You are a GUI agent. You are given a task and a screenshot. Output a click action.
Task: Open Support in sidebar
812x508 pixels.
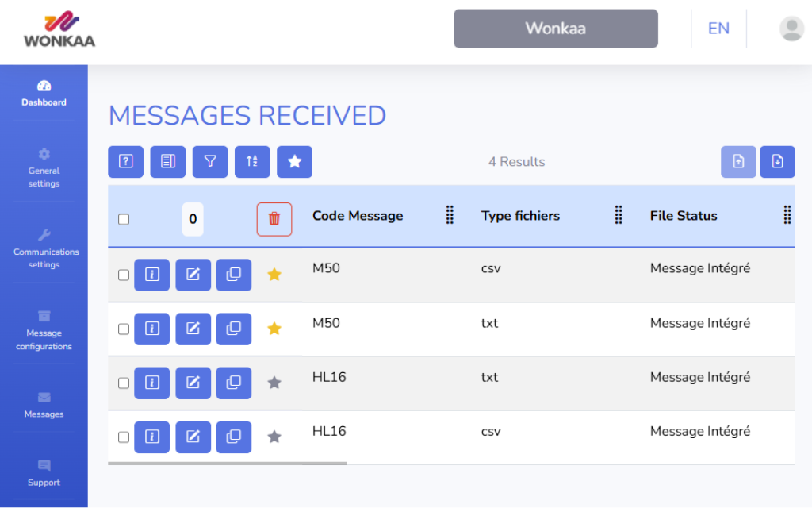44,474
